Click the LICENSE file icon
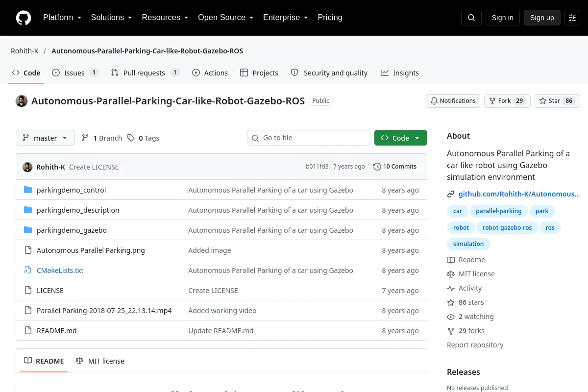This screenshot has width=588, height=392. tap(28, 291)
